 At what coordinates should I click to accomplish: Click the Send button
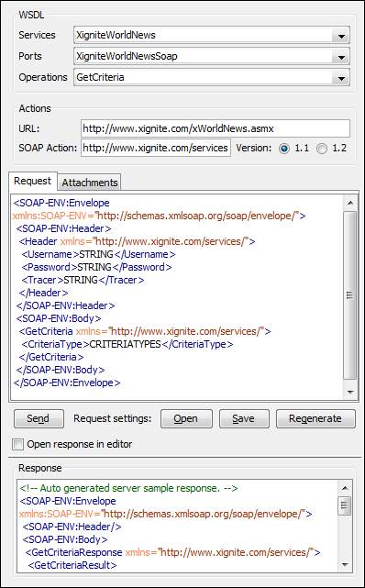[x=38, y=418]
